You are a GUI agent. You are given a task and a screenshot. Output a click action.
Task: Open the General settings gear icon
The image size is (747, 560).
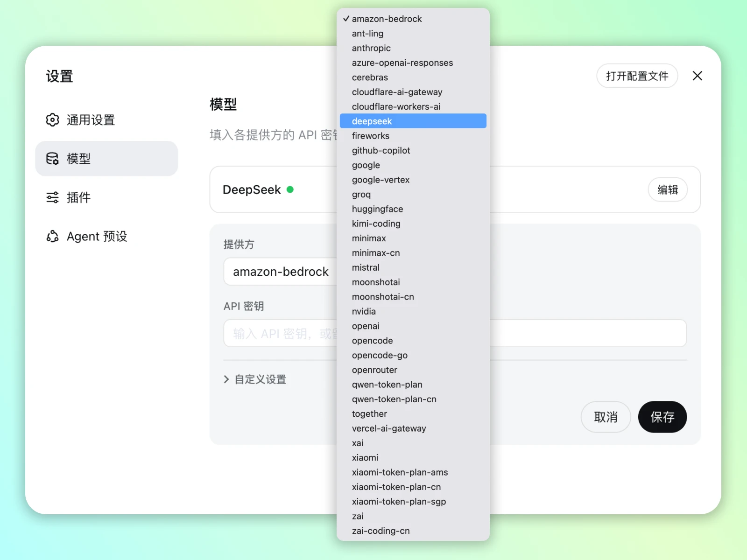coord(52,120)
